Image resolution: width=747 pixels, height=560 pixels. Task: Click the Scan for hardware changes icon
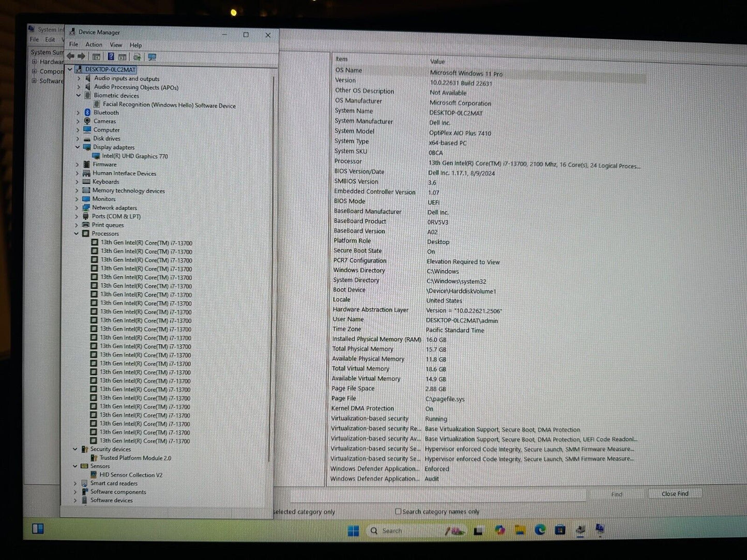tap(137, 57)
